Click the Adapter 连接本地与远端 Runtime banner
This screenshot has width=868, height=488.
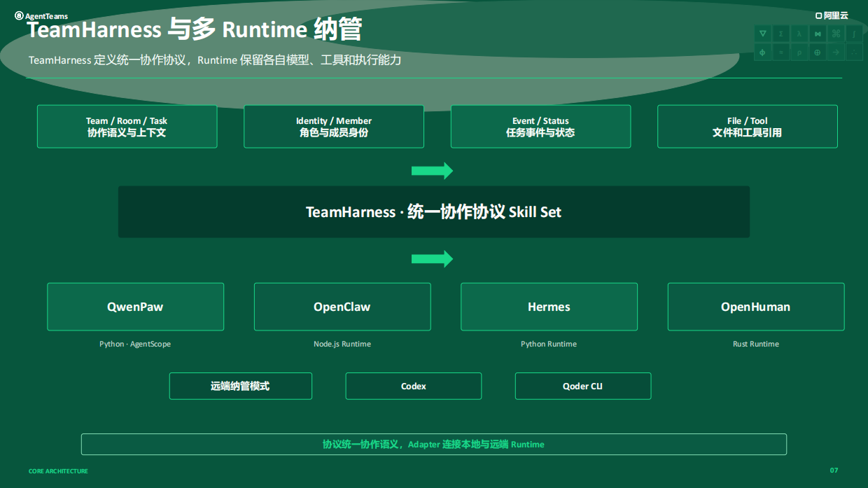[434, 445]
